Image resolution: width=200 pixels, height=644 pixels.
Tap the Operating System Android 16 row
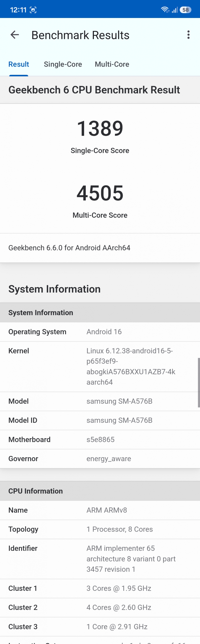tap(100, 332)
